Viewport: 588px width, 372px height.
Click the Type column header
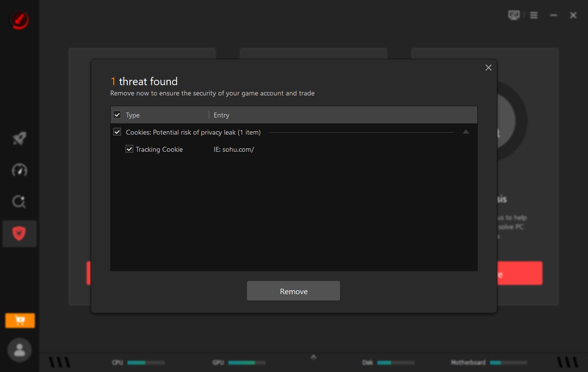click(133, 116)
